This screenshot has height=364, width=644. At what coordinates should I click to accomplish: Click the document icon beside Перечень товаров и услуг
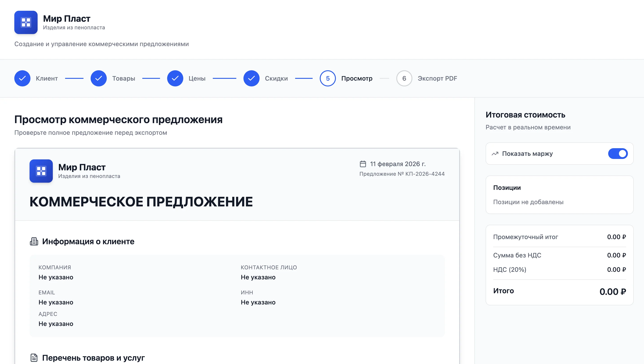point(34,358)
